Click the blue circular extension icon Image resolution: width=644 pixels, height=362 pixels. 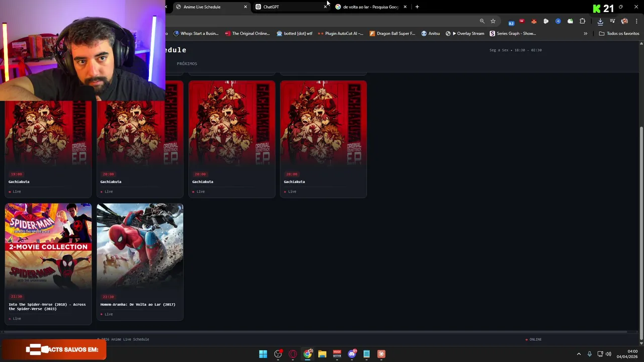(x=558, y=21)
